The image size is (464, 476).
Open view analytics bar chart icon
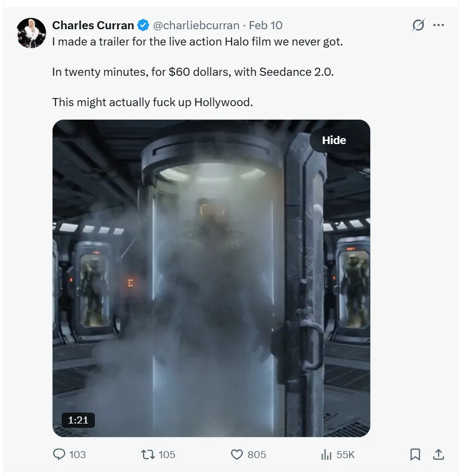(326, 454)
